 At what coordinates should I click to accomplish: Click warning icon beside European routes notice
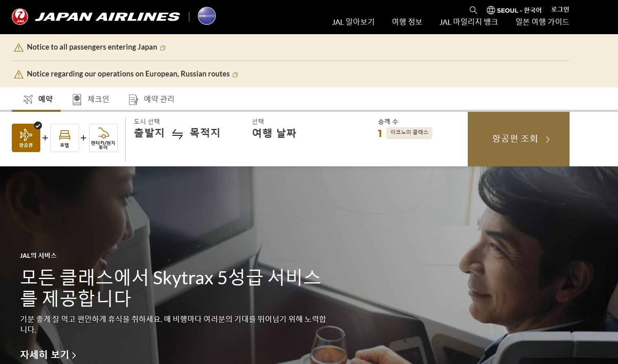click(x=19, y=74)
